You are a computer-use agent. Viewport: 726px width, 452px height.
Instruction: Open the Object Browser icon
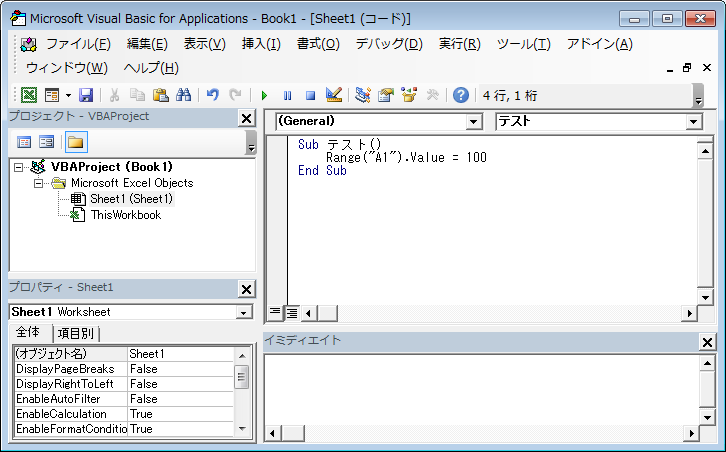point(409,95)
